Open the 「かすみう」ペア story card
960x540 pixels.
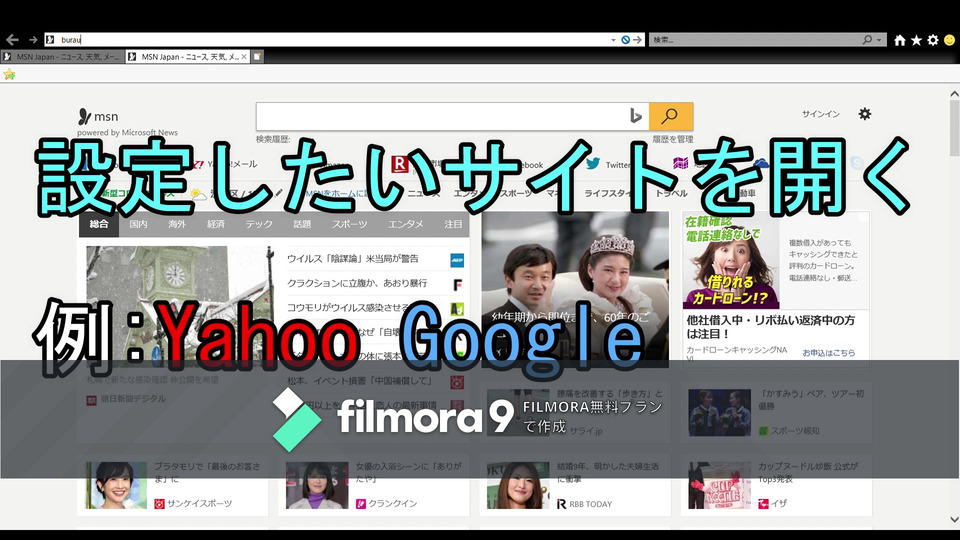[775, 413]
